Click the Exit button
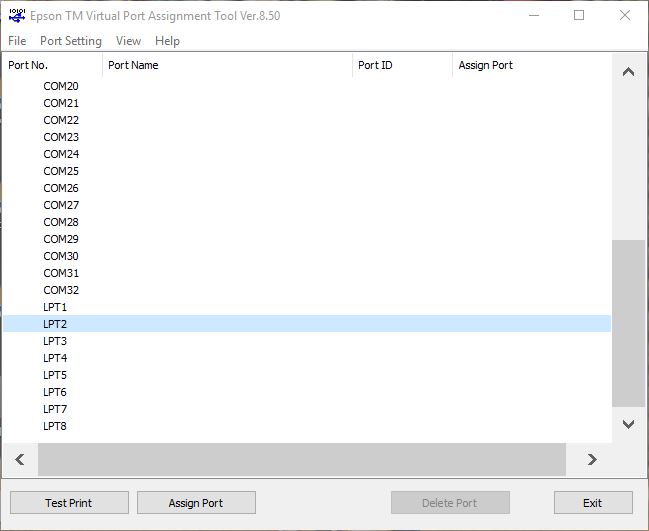649x531 pixels. click(593, 503)
